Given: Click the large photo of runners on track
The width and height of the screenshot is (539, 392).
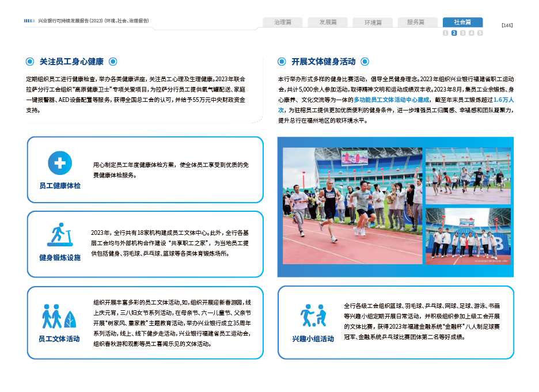Looking at the screenshot, I should click(x=352, y=205).
